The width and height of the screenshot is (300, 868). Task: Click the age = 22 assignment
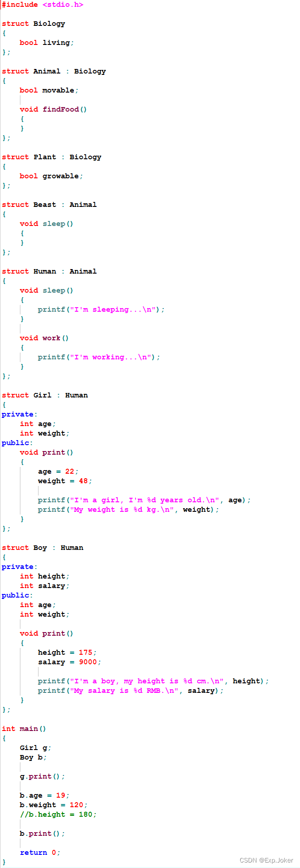pos(58,471)
